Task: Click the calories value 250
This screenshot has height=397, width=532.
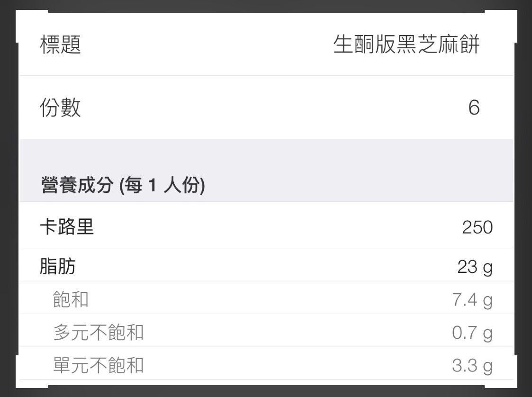Action: tap(477, 228)
